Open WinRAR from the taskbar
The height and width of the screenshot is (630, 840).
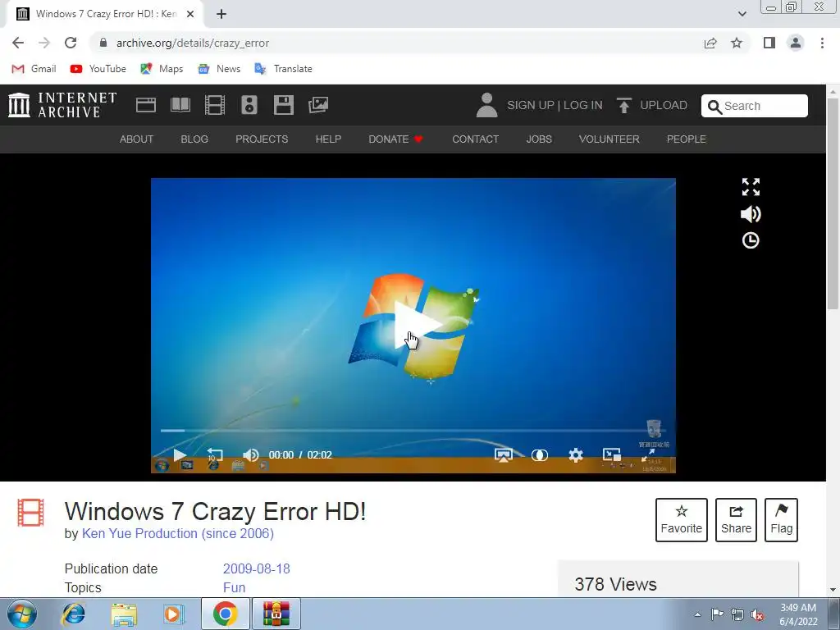pyautogui.click(x=276, y=614)
